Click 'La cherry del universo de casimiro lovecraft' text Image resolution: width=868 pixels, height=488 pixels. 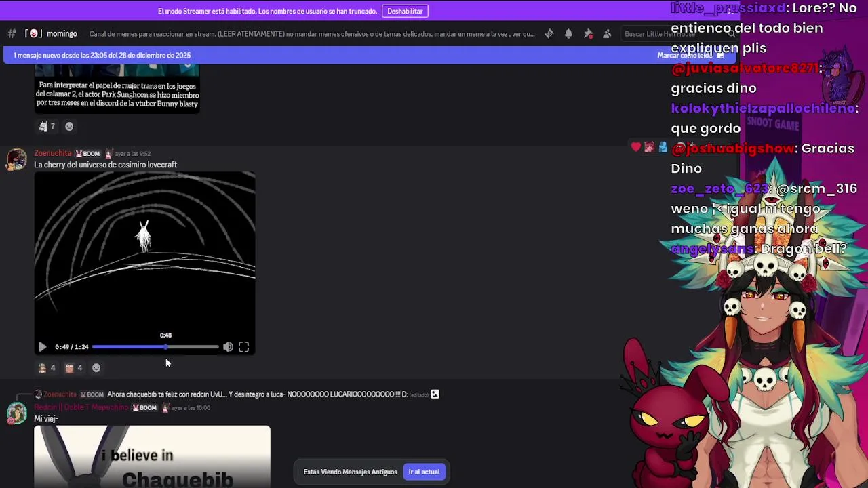pos(106,165)
